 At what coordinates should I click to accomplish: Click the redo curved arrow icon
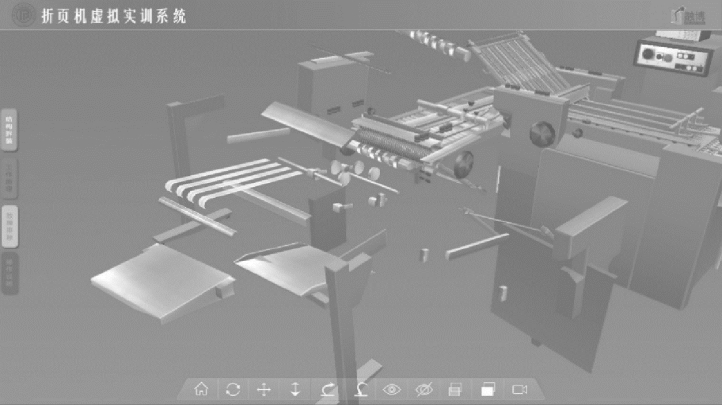pyautogui.click(x=328, y=390)
